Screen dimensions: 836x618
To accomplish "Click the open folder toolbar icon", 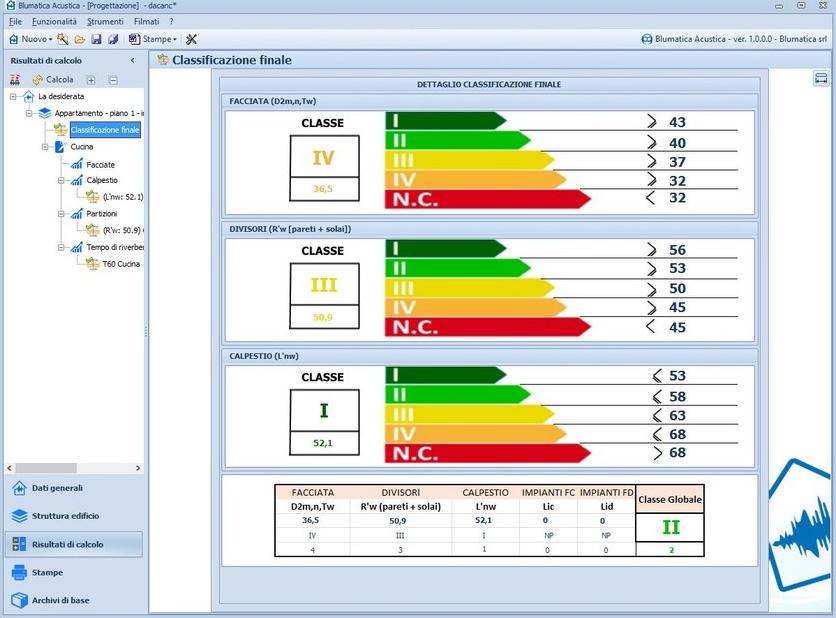I will [79, 39].
